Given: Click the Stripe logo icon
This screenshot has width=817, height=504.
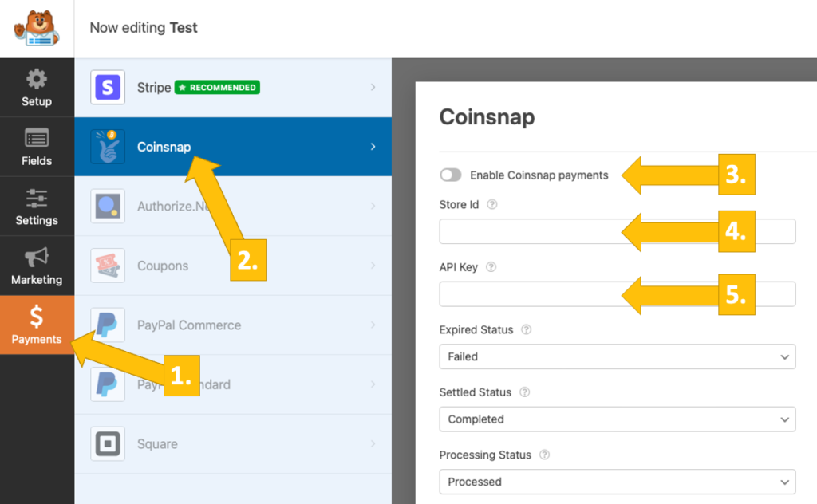Looking at the screenshot, I should click(108, 87).
